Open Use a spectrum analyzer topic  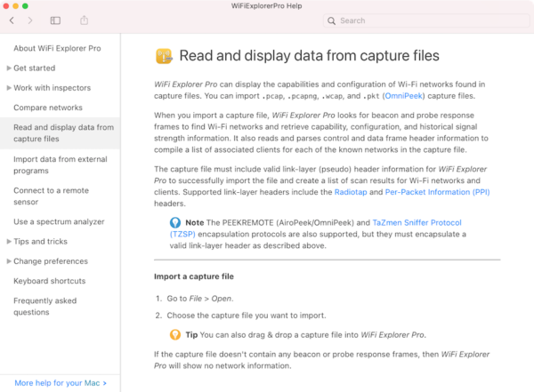59,221
